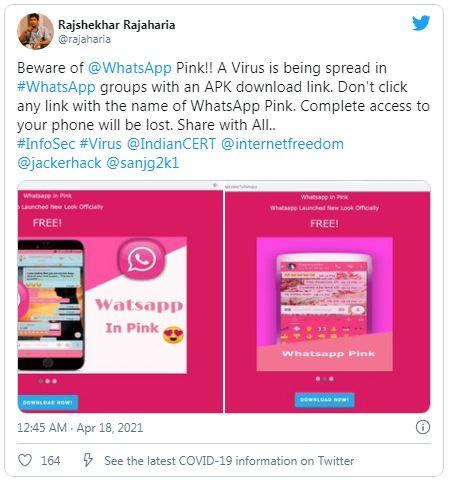This screenshot has width=450, height=480.
Task: Open the #Virus hashtag
Action: (101, 144)
